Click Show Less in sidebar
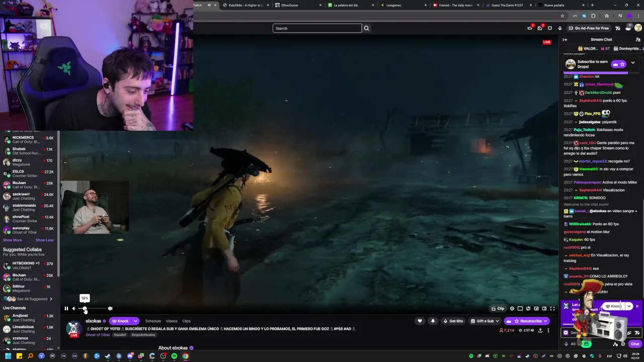 (44, 240)
